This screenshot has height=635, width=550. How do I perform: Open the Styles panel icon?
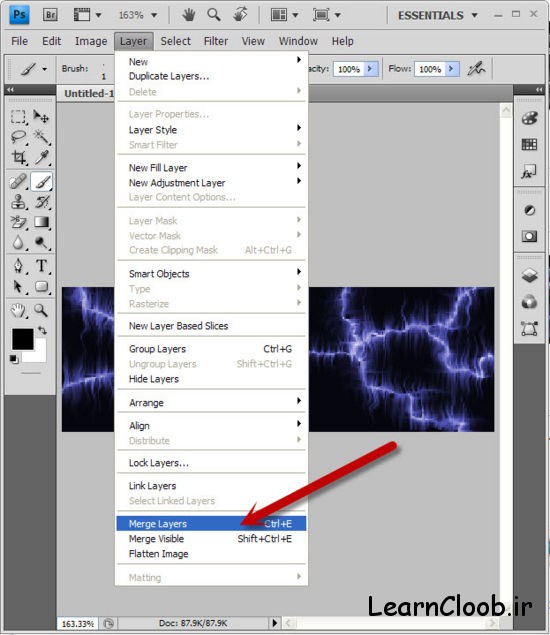tap(529, 172)
